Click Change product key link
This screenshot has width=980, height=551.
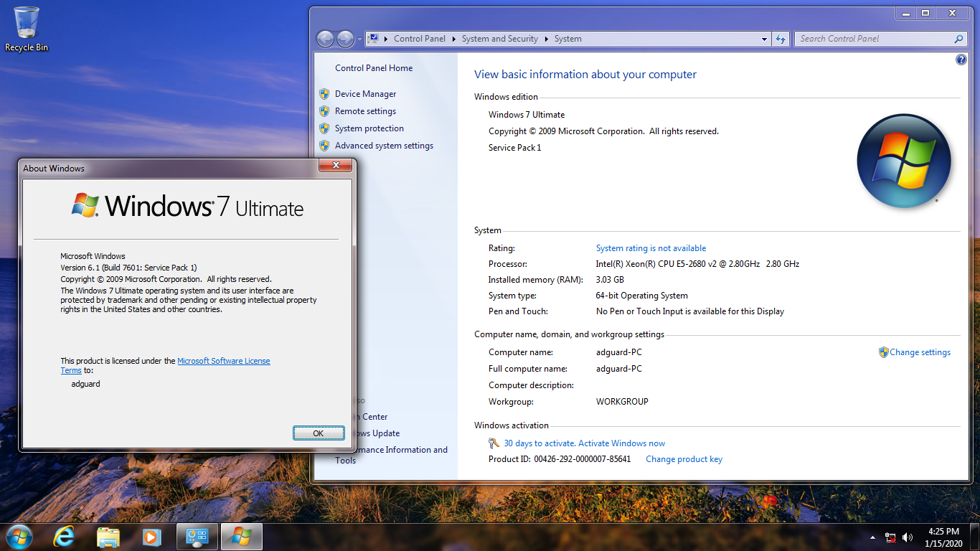(684, 459)
